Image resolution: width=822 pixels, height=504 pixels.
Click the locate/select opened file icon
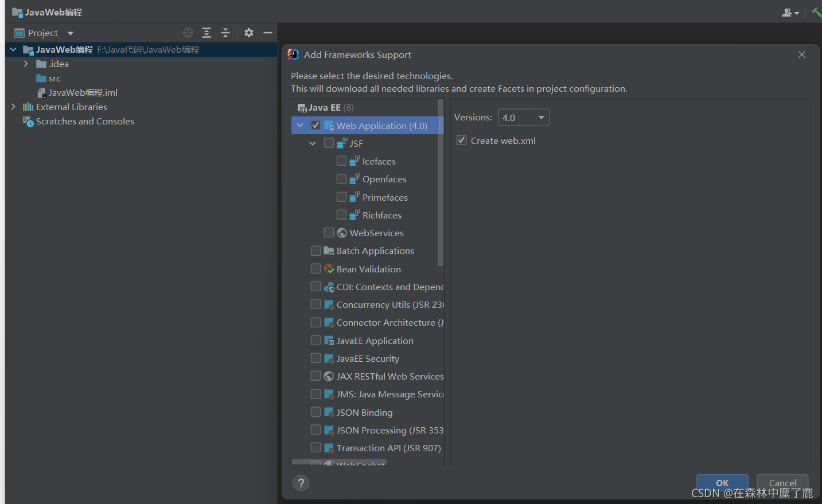point(188,33)
